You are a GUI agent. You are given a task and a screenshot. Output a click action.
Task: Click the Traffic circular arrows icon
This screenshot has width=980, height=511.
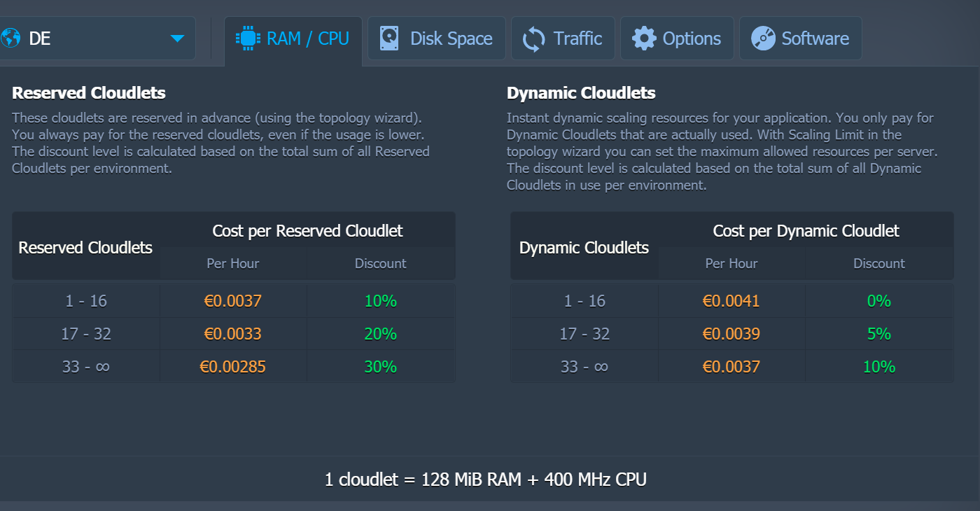pyautogui.click(x=533, y=38)
